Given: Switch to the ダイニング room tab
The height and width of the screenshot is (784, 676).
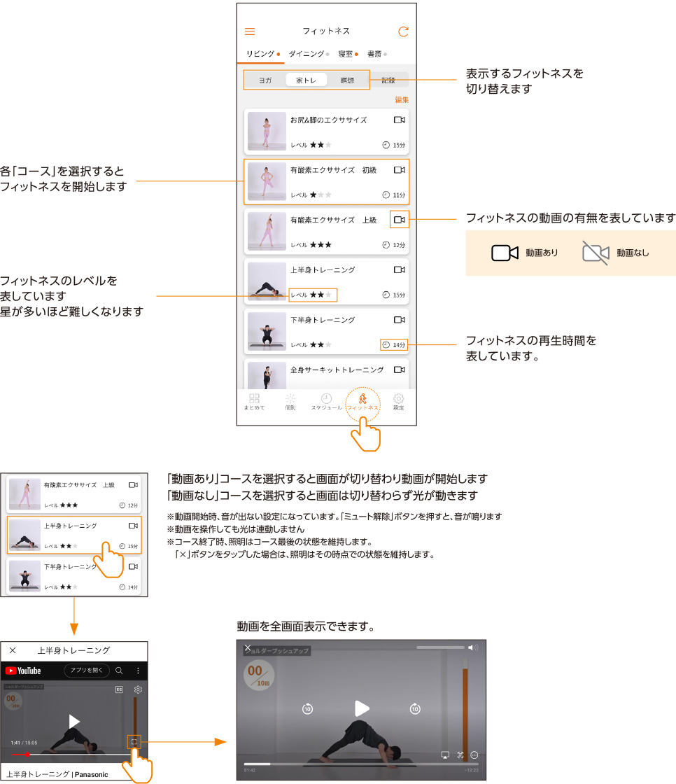Looking at the screenshot, I should click(309, 53).
